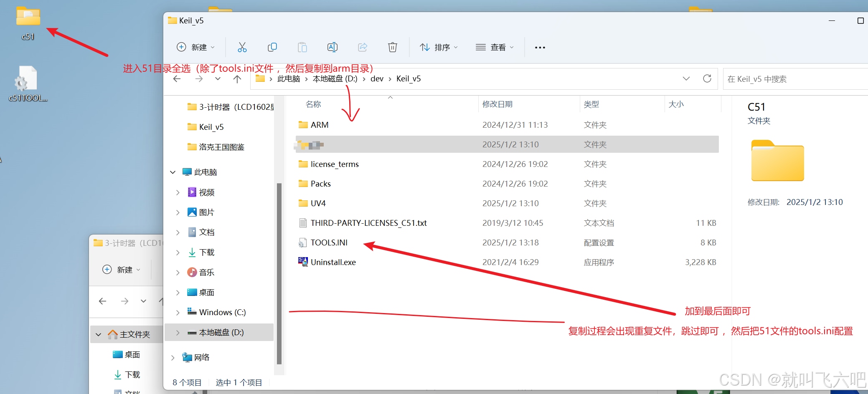Go back with the left arrow in Keil_v5
Image resolution: width=868 pixels, height=394 pixels.
point(177,79)
